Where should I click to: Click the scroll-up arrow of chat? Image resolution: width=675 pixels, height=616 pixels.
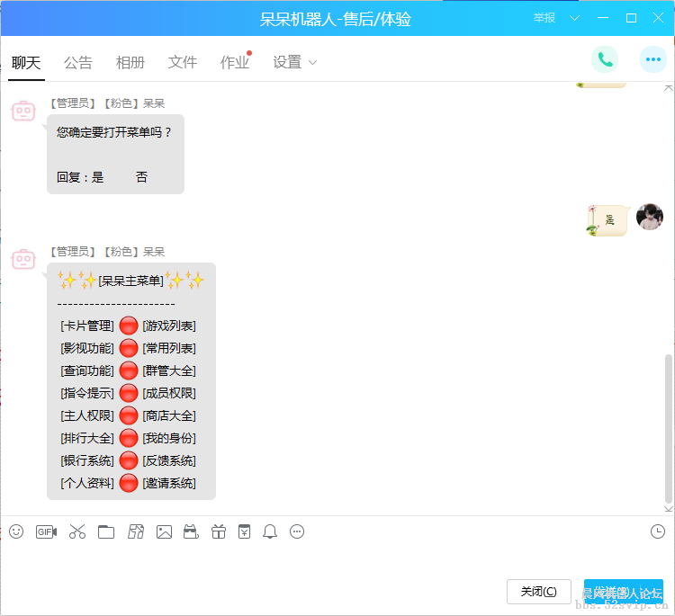pyautogui.click(x=668, y=88)
